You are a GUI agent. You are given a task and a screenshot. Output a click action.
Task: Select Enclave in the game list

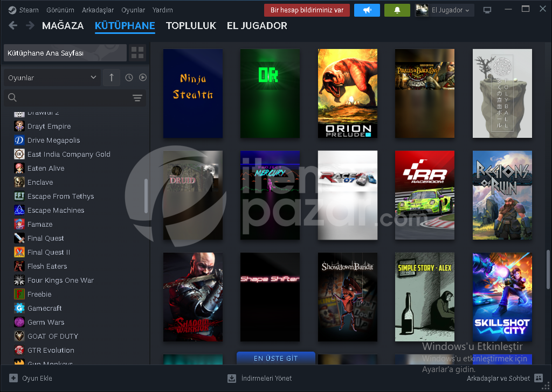[x=40, y=183]
